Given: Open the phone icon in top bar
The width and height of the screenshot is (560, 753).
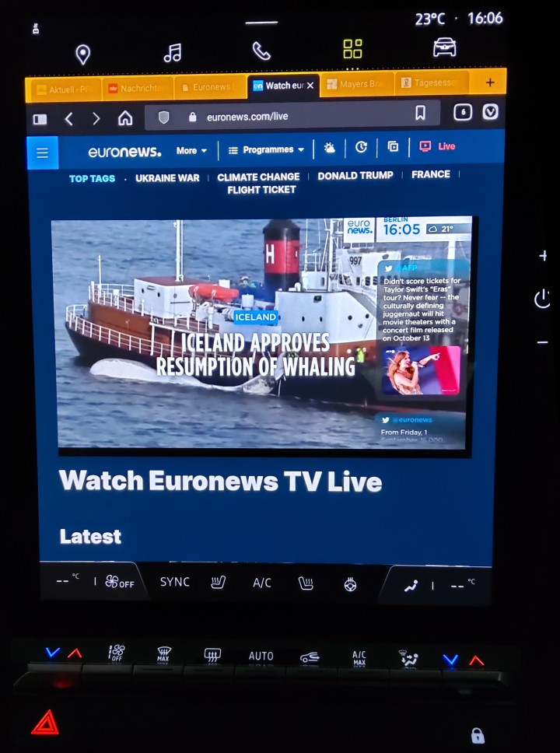Looking at the screenshot, I should coord(262,51).
